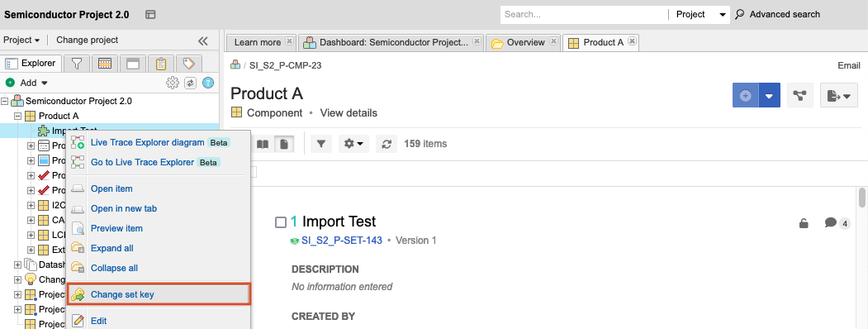Select Semiconductor Project 2.0 tree root

[x=78, y=102]
